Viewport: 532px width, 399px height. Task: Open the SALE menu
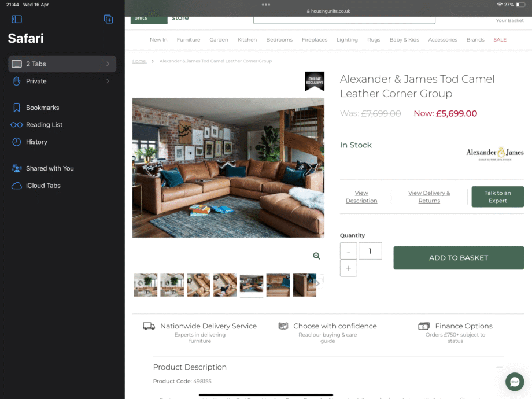[x=500, y=40]
